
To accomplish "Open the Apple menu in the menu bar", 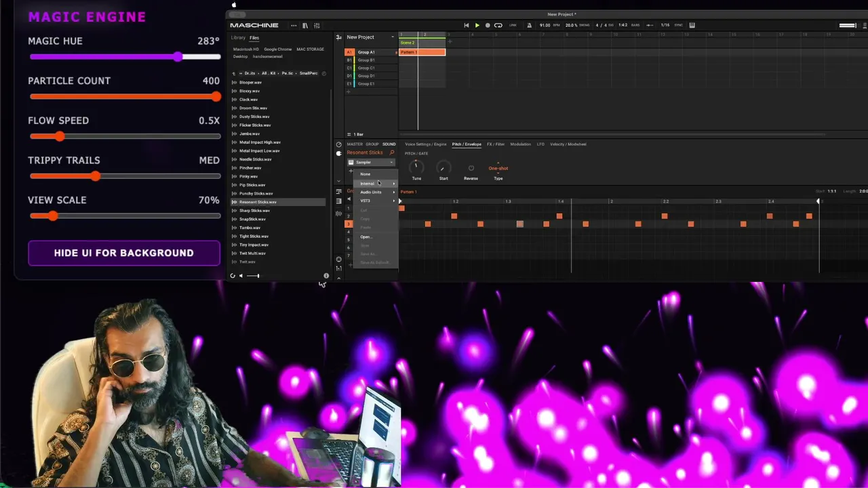I will (x=234, y=5).
